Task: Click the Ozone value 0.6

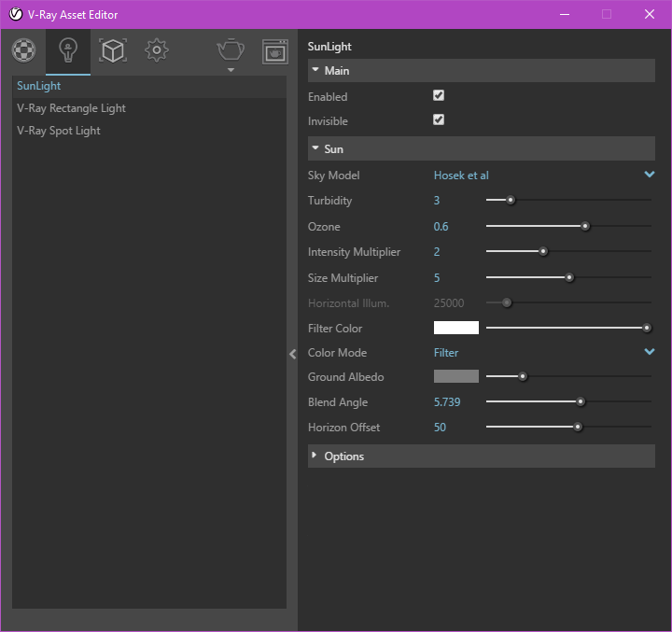Action: pos(441,227)
